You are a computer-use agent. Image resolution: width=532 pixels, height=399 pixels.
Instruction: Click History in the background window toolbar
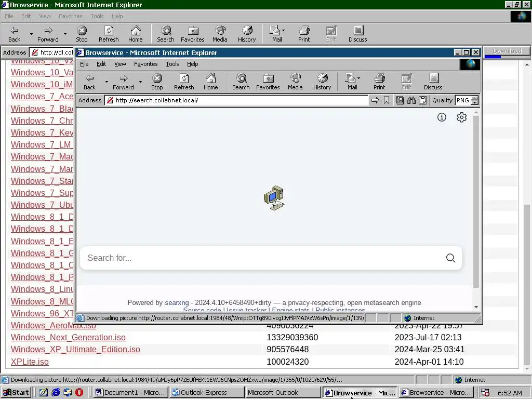[247, 34]
